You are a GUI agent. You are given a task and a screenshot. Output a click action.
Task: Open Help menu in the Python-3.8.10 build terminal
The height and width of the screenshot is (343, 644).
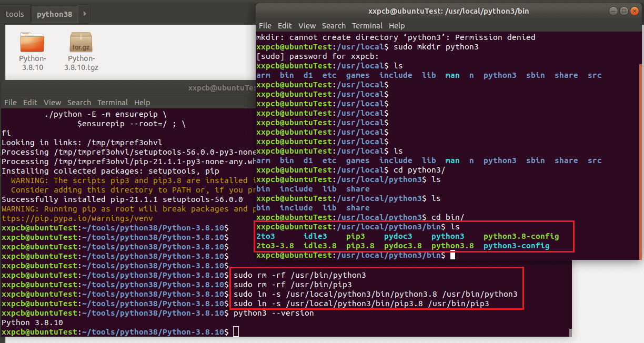pos(142,103)
